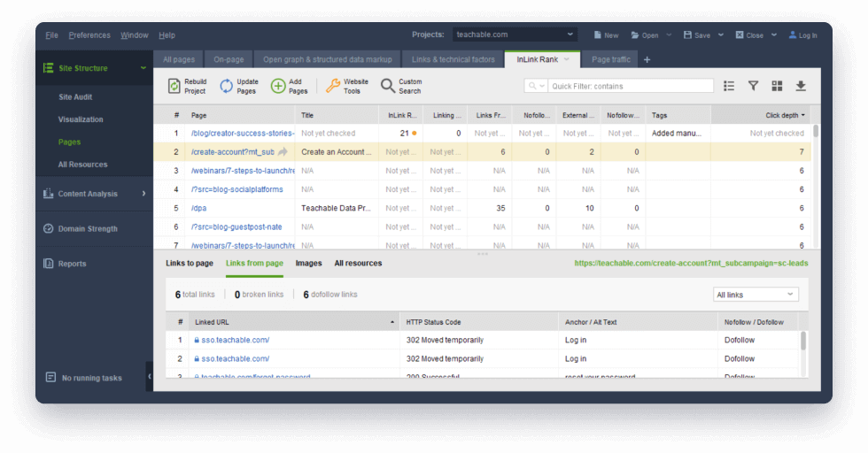This screenshot has height=453, width=868.
Task: Click the New project icon
Action: point(597,35)
